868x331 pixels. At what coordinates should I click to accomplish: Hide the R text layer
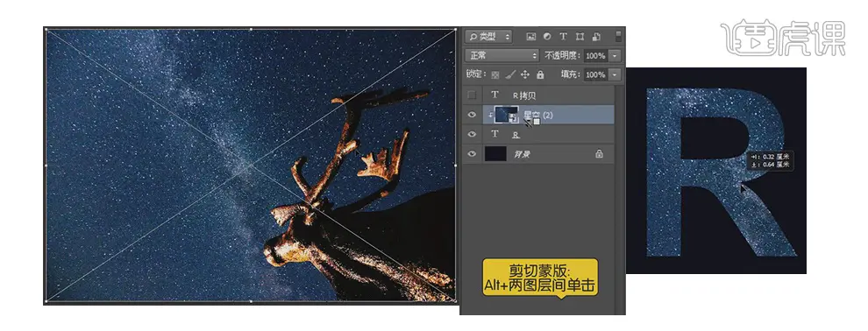pyautogui.click(x=472, y=134)
